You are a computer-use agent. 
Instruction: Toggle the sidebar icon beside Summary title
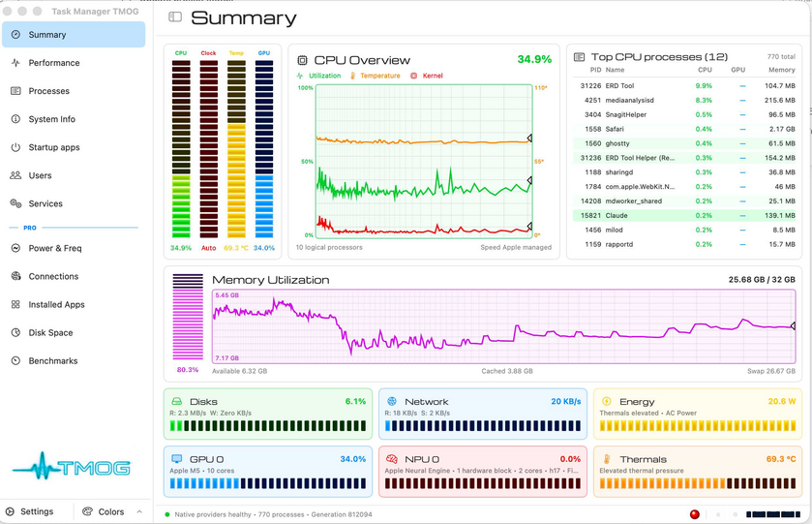[x=175, y=17]
